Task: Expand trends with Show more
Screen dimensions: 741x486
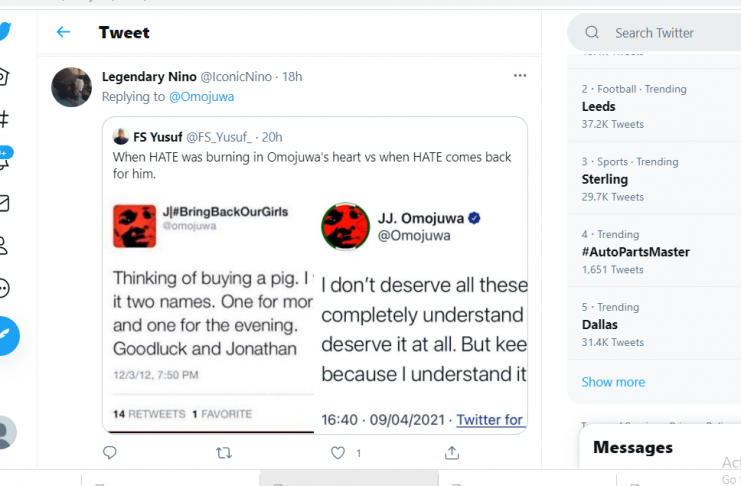Action: 613,382
